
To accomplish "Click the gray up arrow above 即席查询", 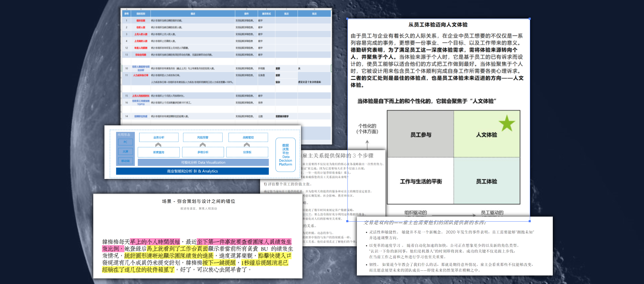I will pyautogui.click(x=158, y=145).
